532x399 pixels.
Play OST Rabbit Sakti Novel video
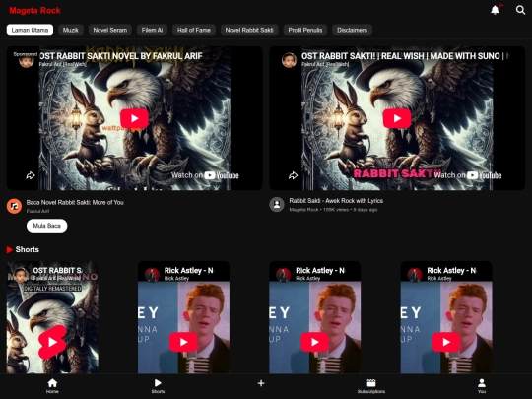pos(134,118)
